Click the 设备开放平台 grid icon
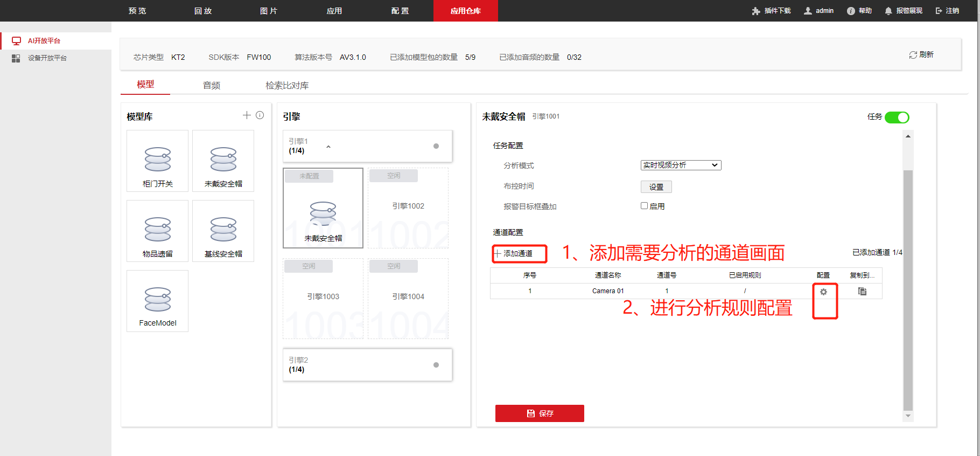 16,58
